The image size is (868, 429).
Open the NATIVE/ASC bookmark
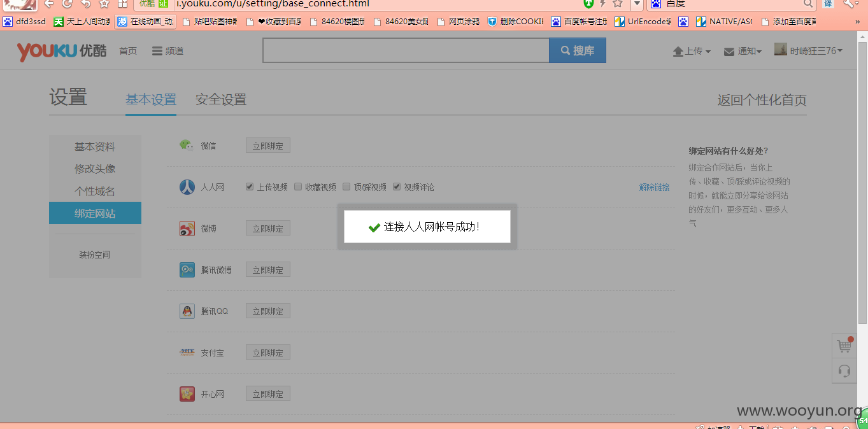click(x=724, y=22)
